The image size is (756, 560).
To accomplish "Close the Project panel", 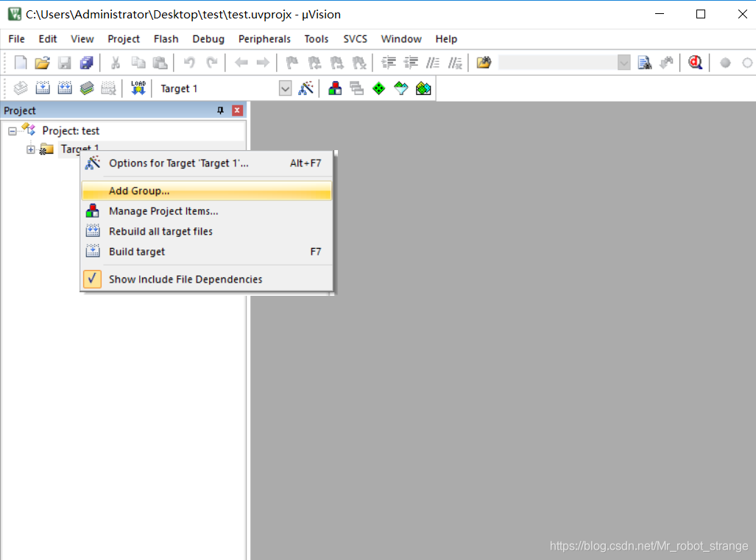I will (x=237, y=110).
